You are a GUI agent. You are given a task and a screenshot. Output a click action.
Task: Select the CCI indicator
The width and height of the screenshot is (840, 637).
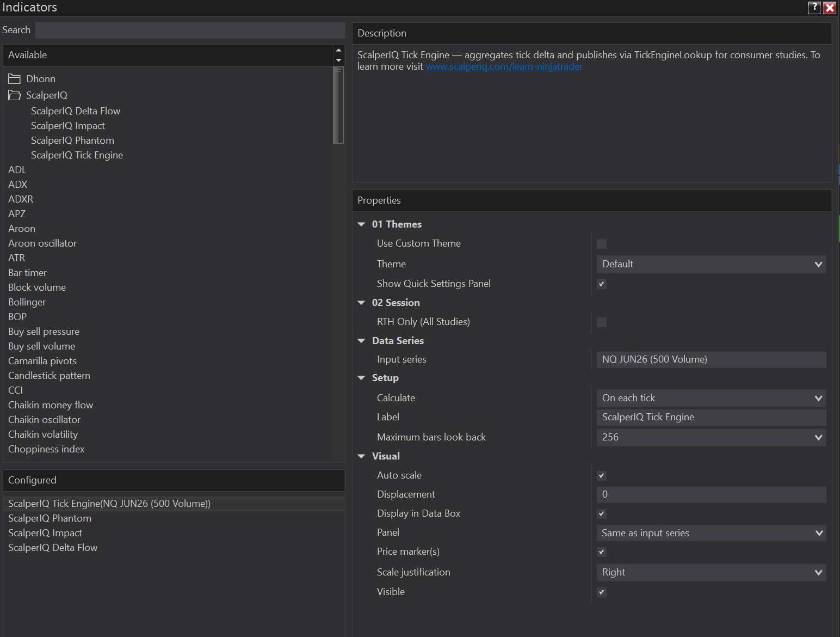(x=15, y=390)
